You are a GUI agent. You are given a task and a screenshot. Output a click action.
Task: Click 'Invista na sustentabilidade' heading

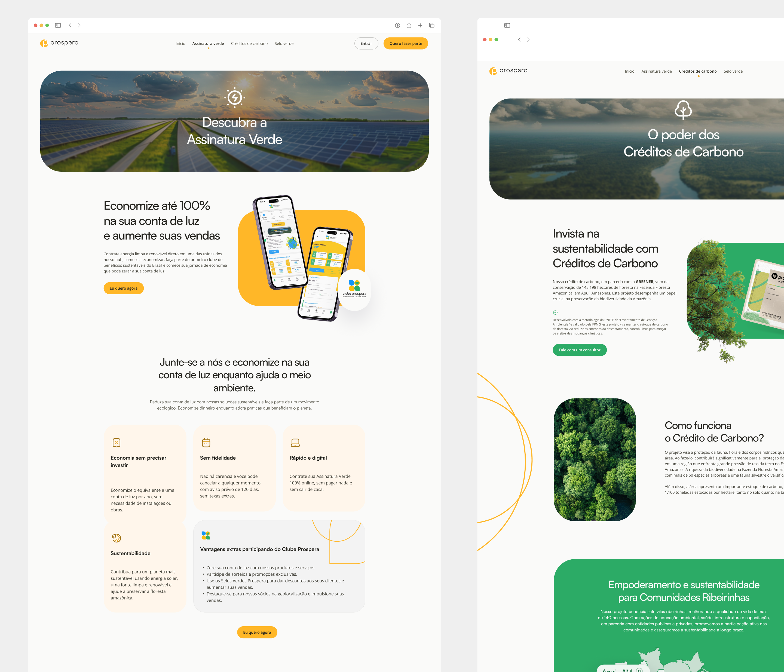pos(605,248)
